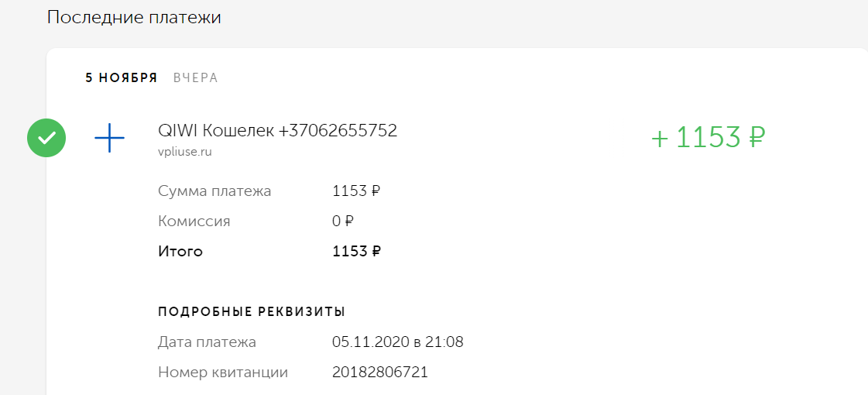The width and height of the screenshot is (868, 395).
Task: Click the Номер квитанции label
Action: point(223,373)
